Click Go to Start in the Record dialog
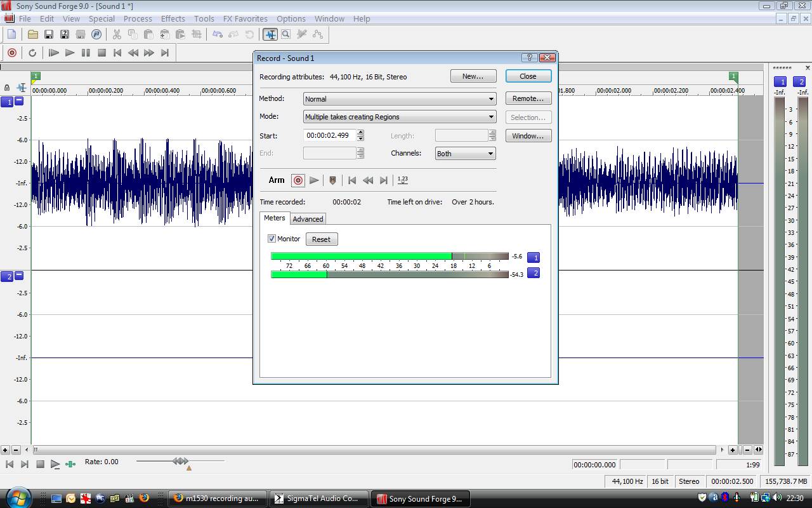Viewport: 812px width, 508px height. [x=352, y=180]
